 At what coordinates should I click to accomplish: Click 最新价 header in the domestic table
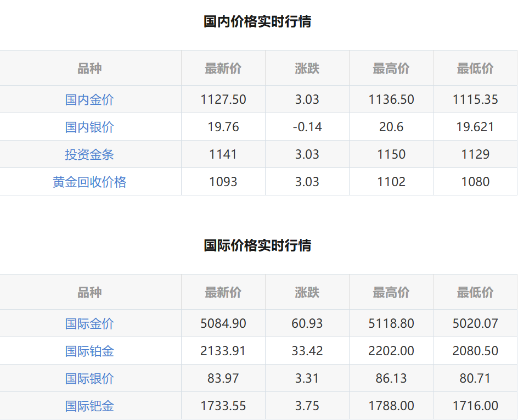pos(223,69)
